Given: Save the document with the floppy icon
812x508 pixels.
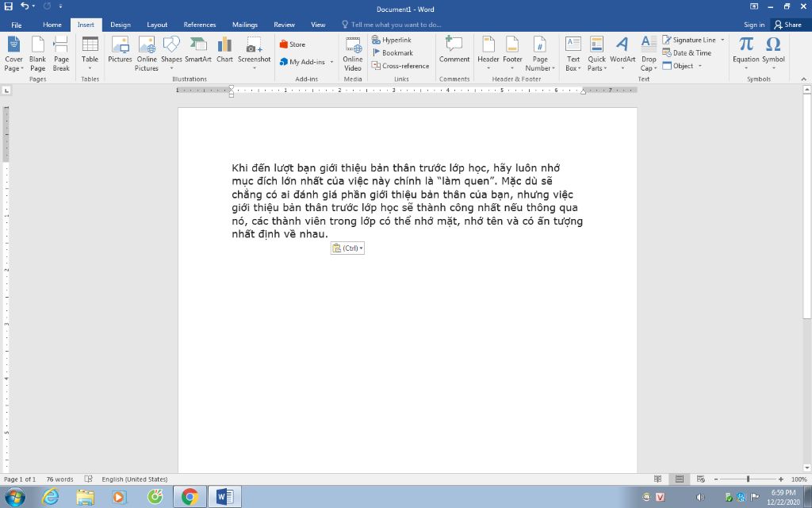Looking at the screenshot, I should 8,6.
